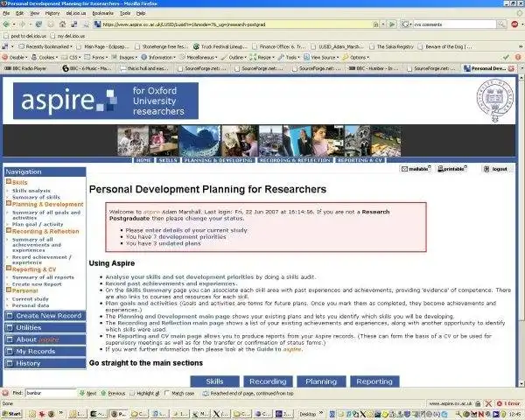Open the Create new Report link
Image resolution: width=525 pixels, height=420 pixels.
[37, 284]
